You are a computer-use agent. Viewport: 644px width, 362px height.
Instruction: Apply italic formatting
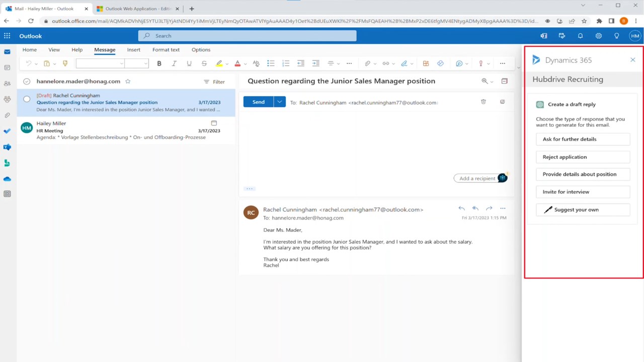[x=174, y=63]
